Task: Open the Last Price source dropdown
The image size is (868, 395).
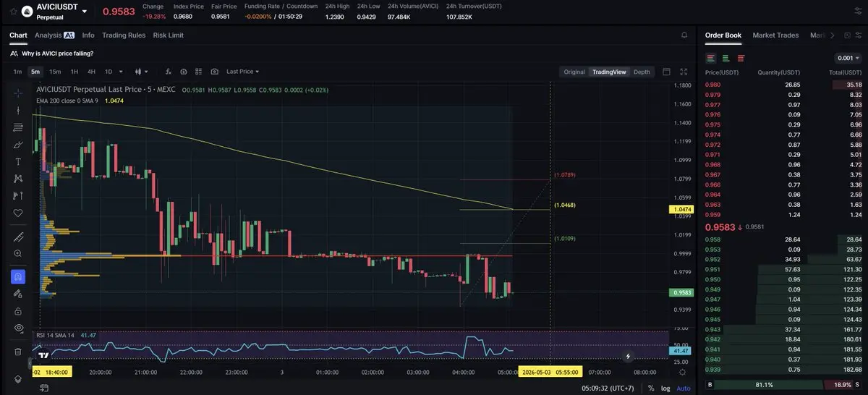Action: (x=242, y=72)
